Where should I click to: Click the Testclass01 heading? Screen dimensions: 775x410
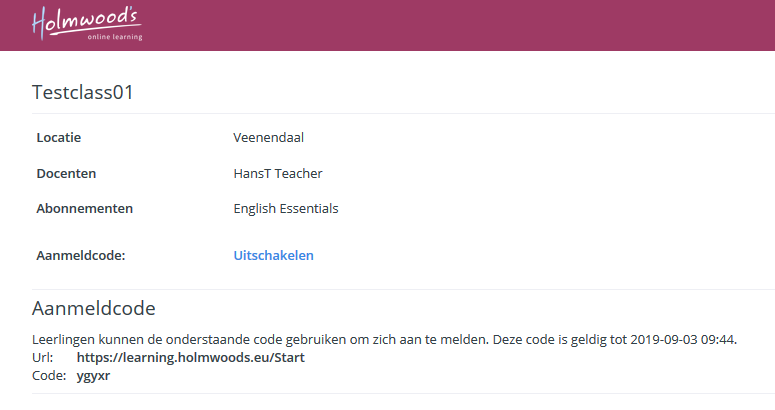pos(83,92)
